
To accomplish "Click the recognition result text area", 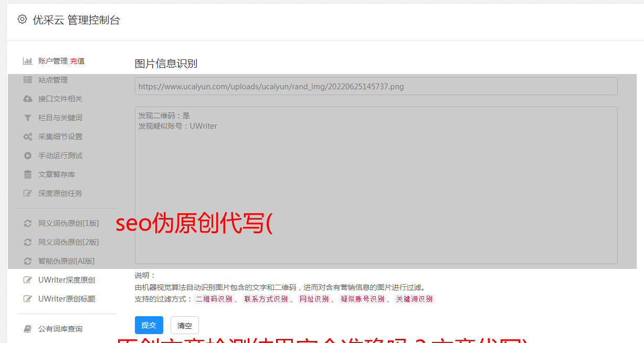I will [x=376, y=185].
